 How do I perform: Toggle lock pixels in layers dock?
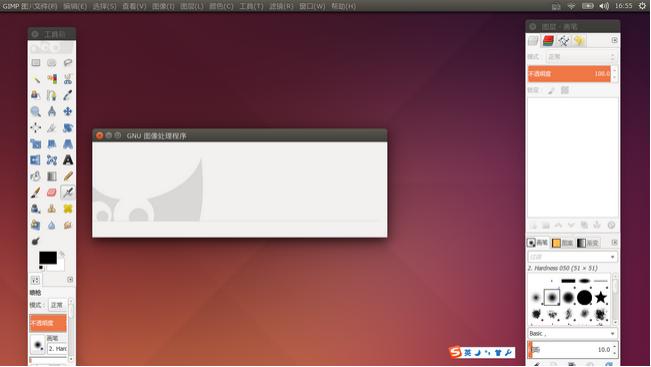click(x=551, y=90)
